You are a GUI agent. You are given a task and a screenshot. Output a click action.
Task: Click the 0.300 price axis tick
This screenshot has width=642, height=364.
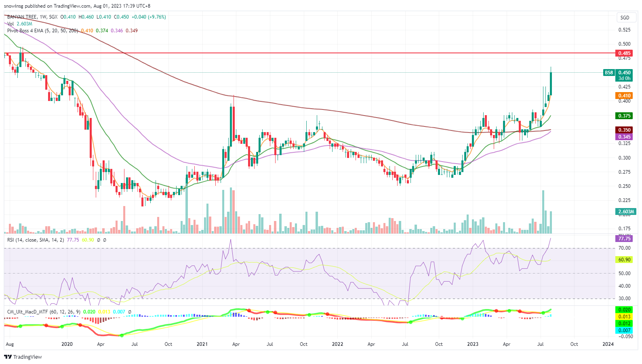click(x=624, y=158)
